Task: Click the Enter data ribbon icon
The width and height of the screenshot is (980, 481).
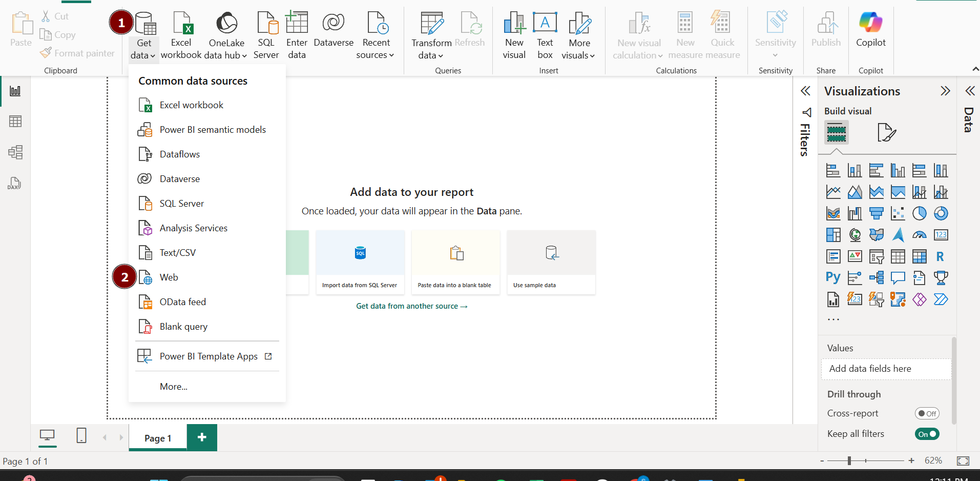Action: point(297,35)
